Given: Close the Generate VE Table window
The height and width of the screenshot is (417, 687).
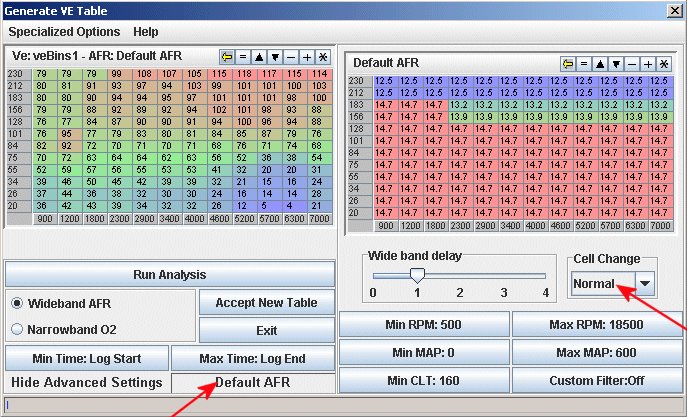Looking at the screenshot, I should [675, 11].
